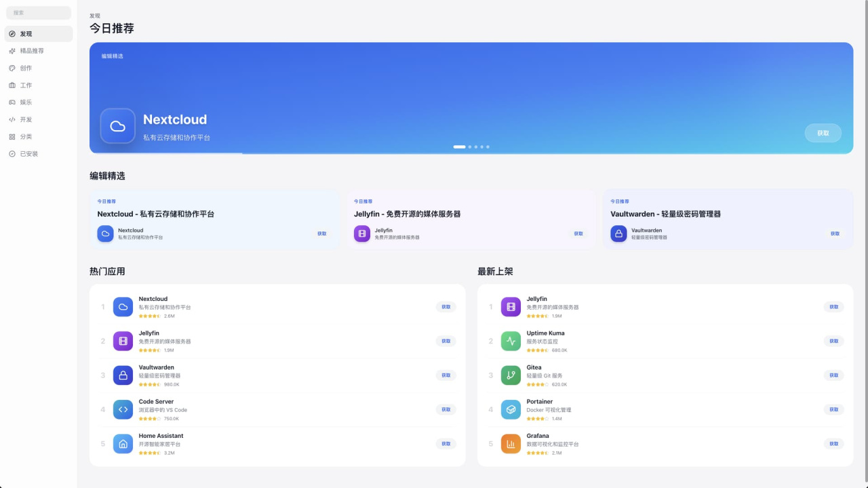Get Vaultwarden from its 编辑精选 card
This screenshot has width=868, height=488.
835,234
